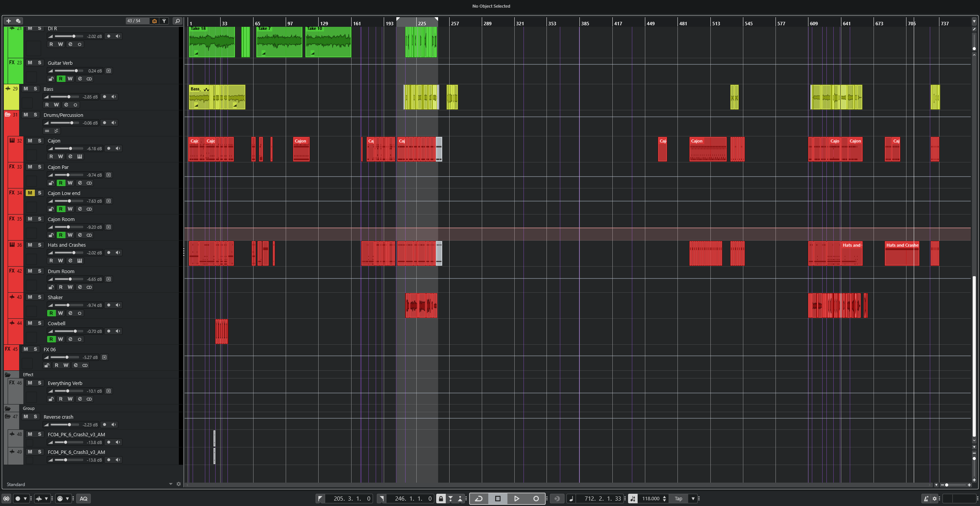Click the track filter funnel icon

pos(164,21)
